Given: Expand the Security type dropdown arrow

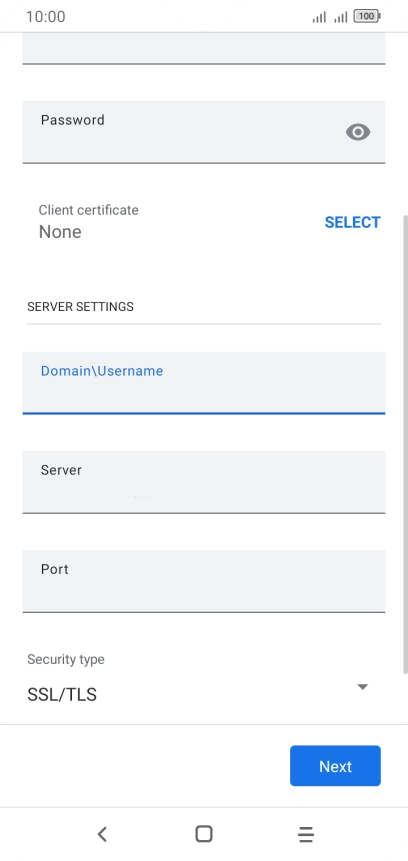Looking at the screenshot, I should [362, 687].
